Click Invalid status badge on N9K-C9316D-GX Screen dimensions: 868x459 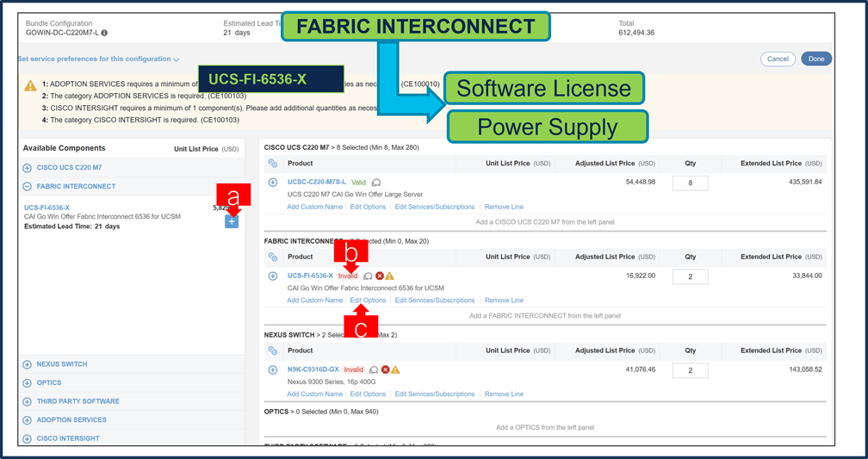354,369
